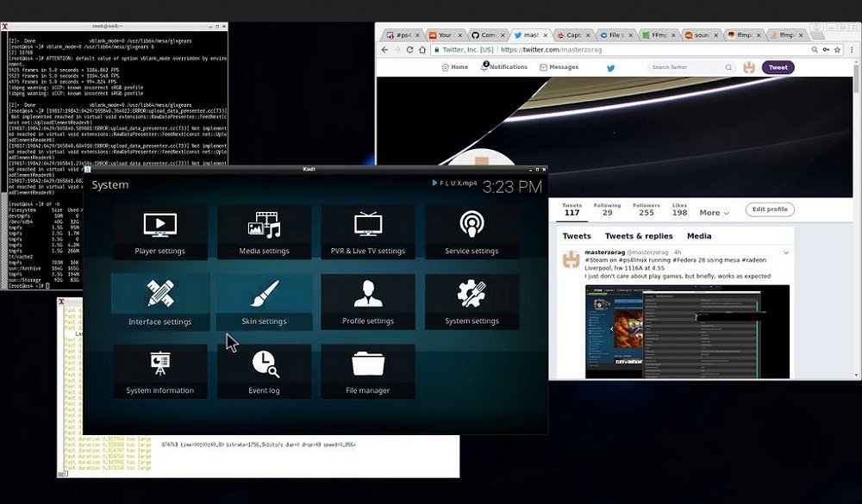862x504 pixels.
Task: Click the now-playing FLUX.mp4 indicator in Kodi
Action: pyautogui.click(x=454, y=183)
